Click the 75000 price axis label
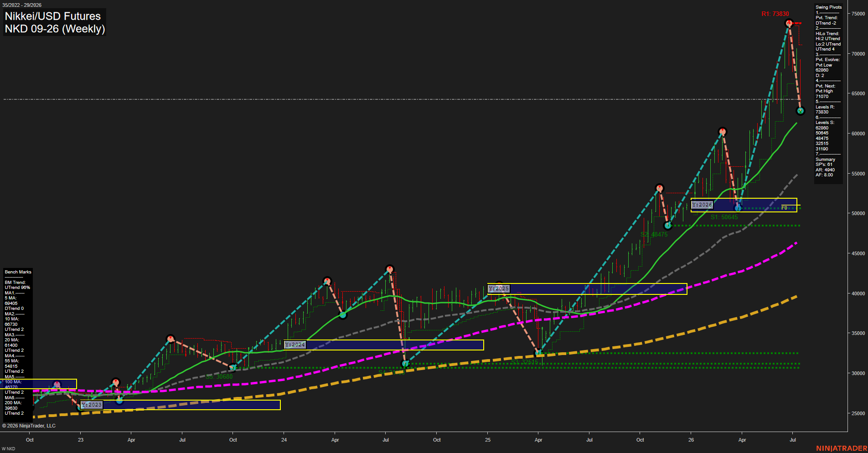 [x=858, y=14]
